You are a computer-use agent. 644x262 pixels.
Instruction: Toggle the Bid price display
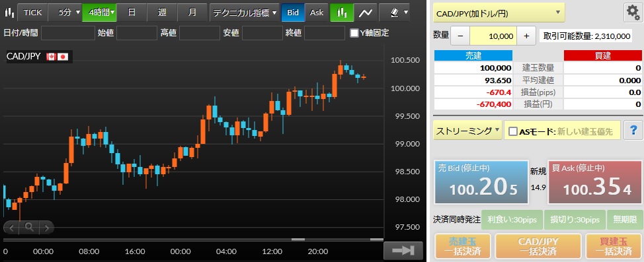coord(293,13)
